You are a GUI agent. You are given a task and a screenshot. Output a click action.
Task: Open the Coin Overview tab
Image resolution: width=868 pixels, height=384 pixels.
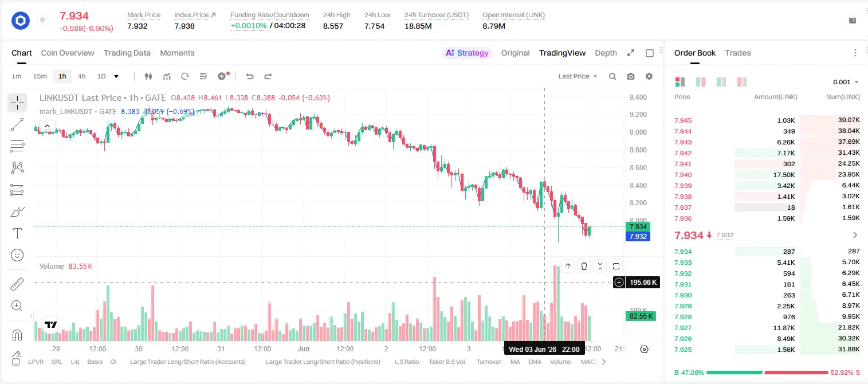point(68,53)
